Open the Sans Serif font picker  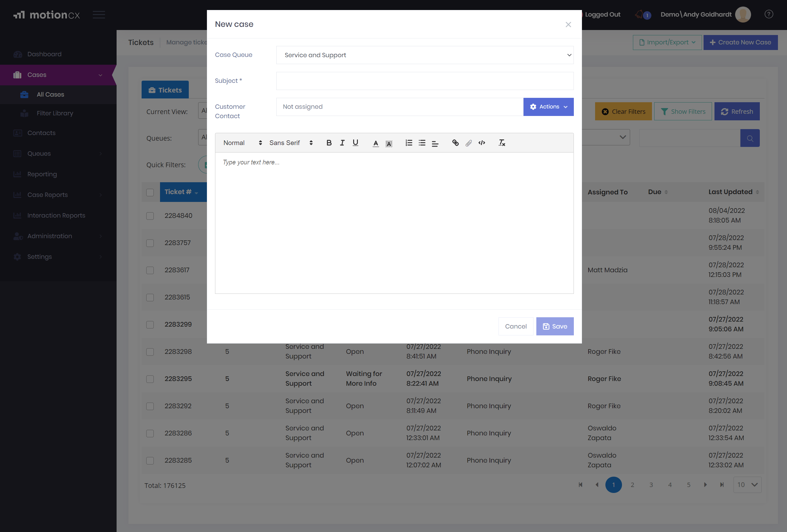291,143
